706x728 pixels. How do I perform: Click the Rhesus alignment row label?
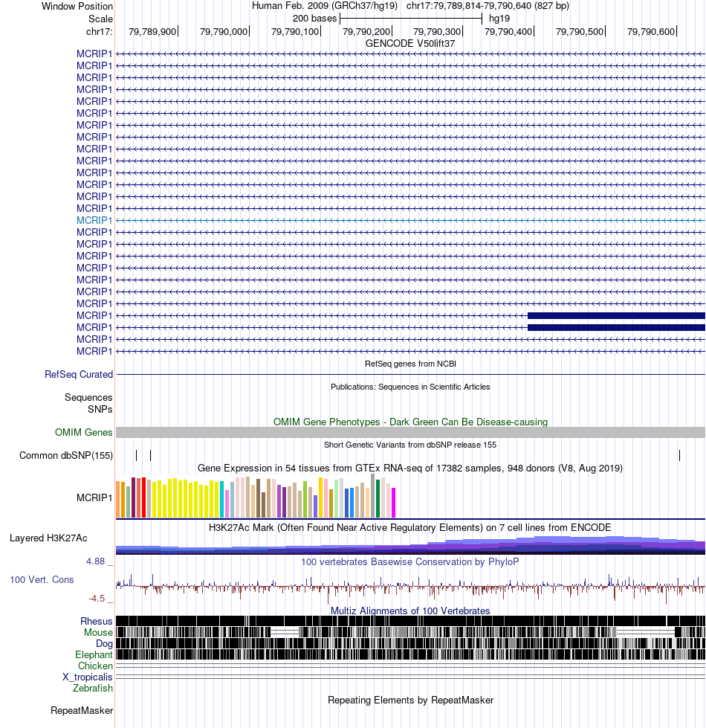click(x=96, y=621)
